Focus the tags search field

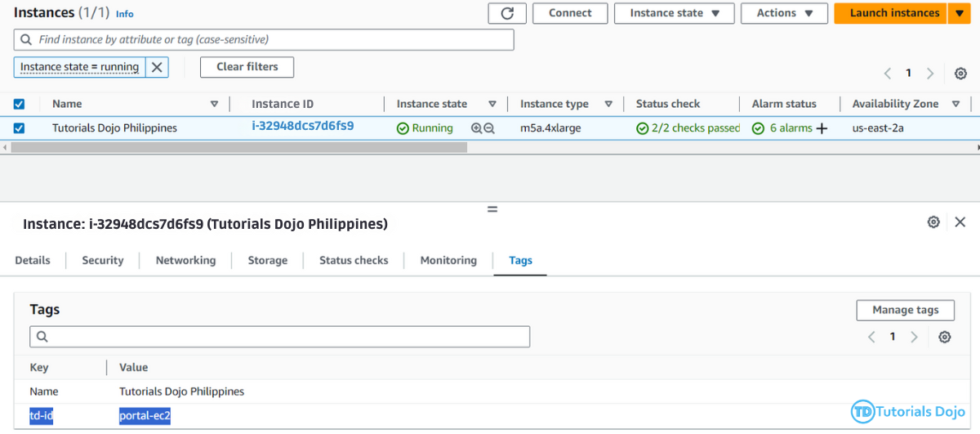tap(280, 337)
